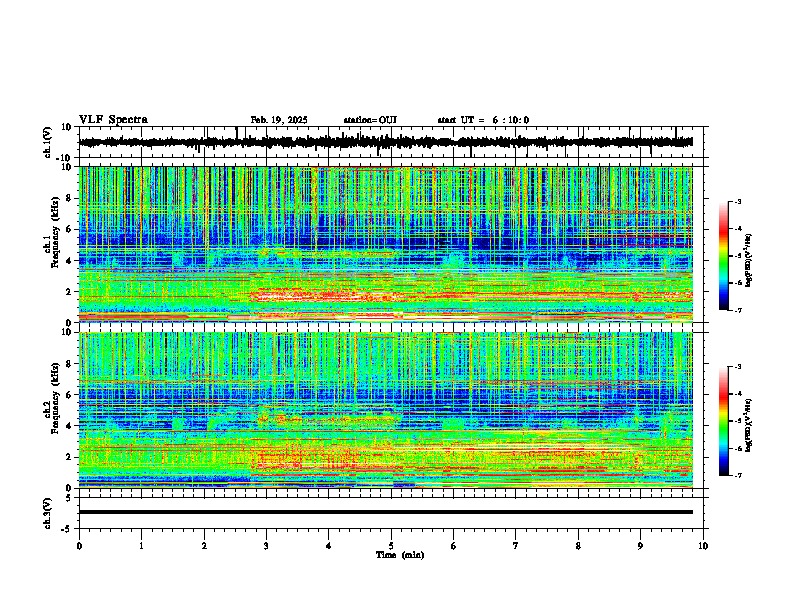The height and width of the screenshot is (612, 792).
Task: Click the "station=OUJ" label
Action: [370, 120]
